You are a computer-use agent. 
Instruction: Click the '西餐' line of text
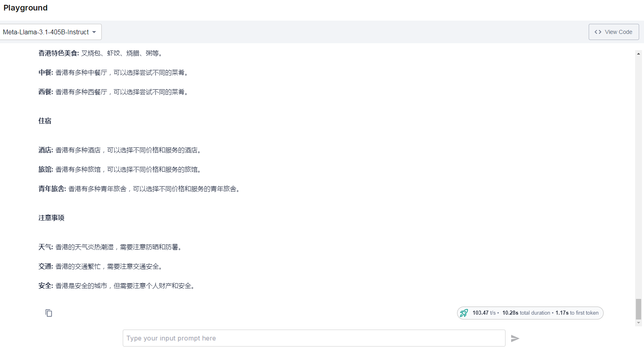click(x=114, y=92)
